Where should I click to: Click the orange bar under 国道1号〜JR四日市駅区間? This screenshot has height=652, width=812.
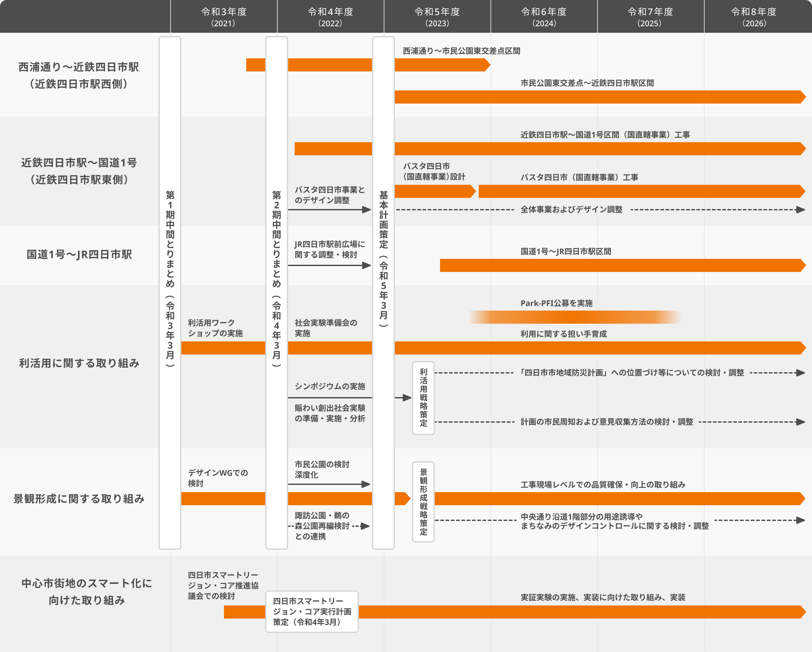pyautogui.click(x=623, y=265)
